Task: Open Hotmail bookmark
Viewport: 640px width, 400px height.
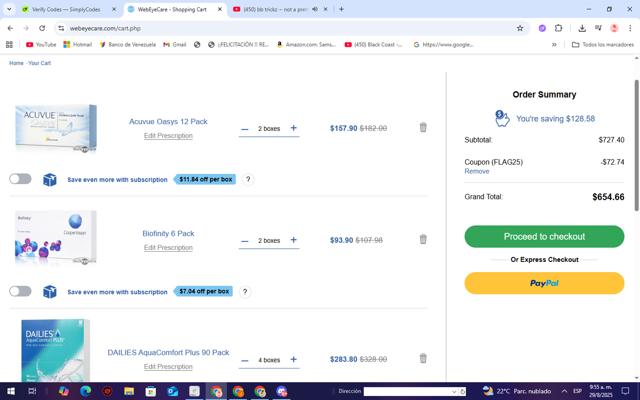Action: click(78, 44)
